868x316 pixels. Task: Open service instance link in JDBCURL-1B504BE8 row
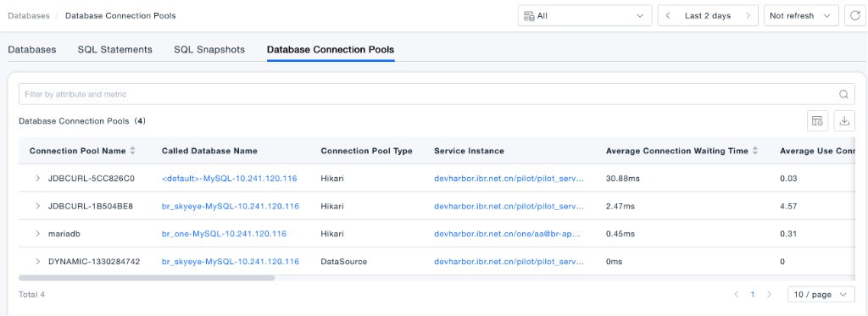509,206
